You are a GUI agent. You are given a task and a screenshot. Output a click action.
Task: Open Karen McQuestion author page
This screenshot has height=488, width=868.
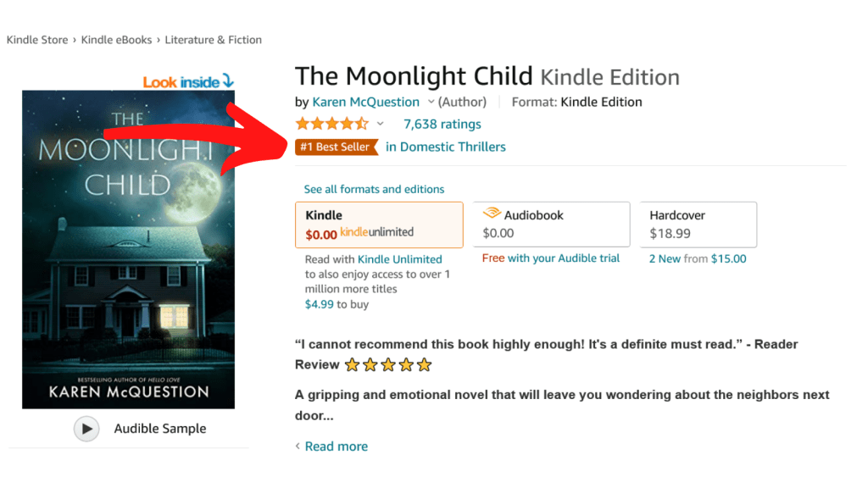click(x=365, y=102)
